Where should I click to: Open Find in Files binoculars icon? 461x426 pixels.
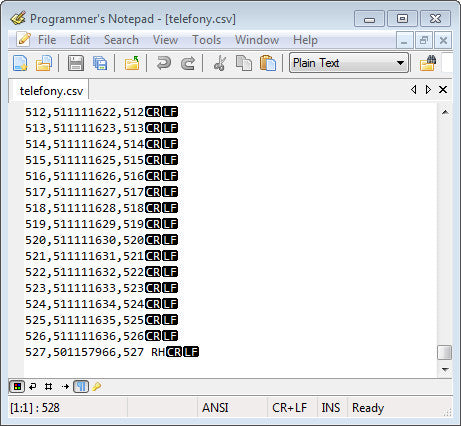click(428, 63)
